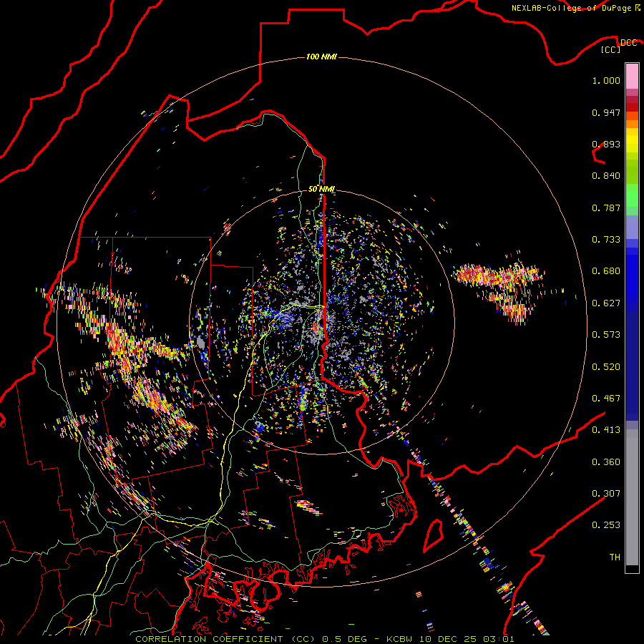
Task: Click the 0.360 value on the legend
Action: (x=606, y=462)
